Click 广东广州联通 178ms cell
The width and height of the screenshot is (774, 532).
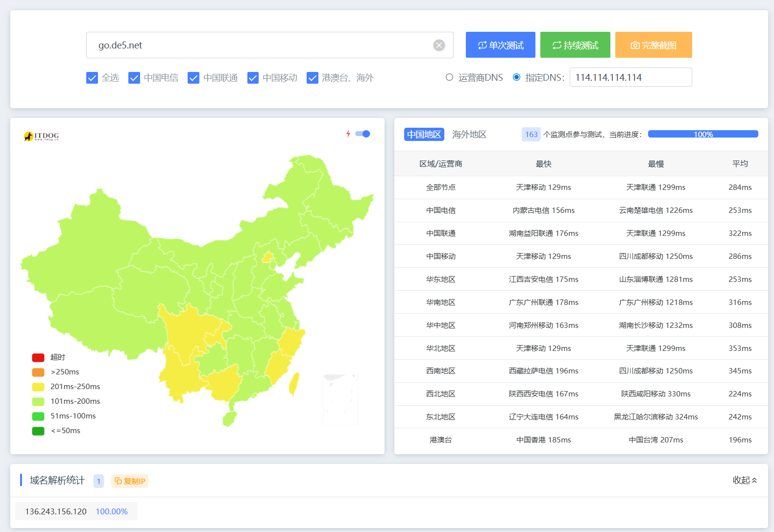click(x=544, y=302)
